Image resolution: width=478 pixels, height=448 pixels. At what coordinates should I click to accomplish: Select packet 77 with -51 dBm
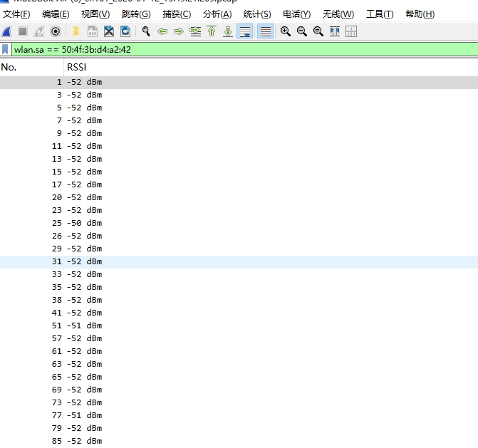(239, 415)
